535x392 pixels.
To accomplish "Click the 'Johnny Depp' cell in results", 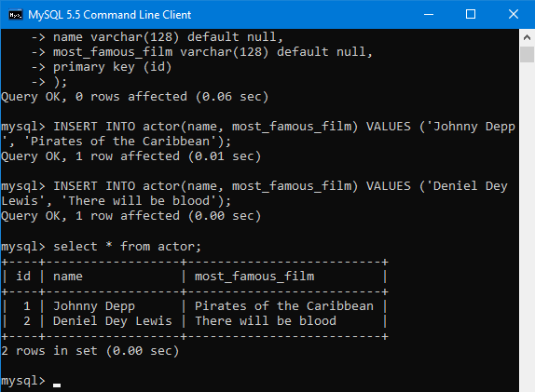I will coord(94,306).
